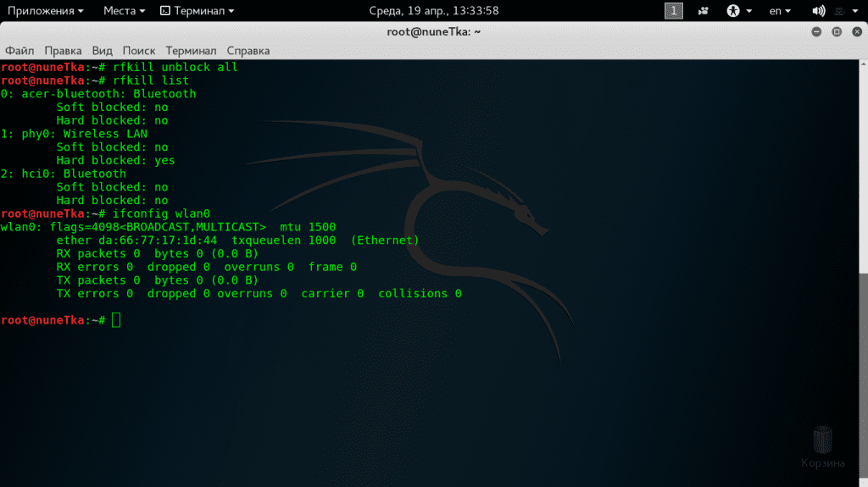This screenshot has height=487, width=868.
Task: Open the Файл menu
Action: point(19,51)
